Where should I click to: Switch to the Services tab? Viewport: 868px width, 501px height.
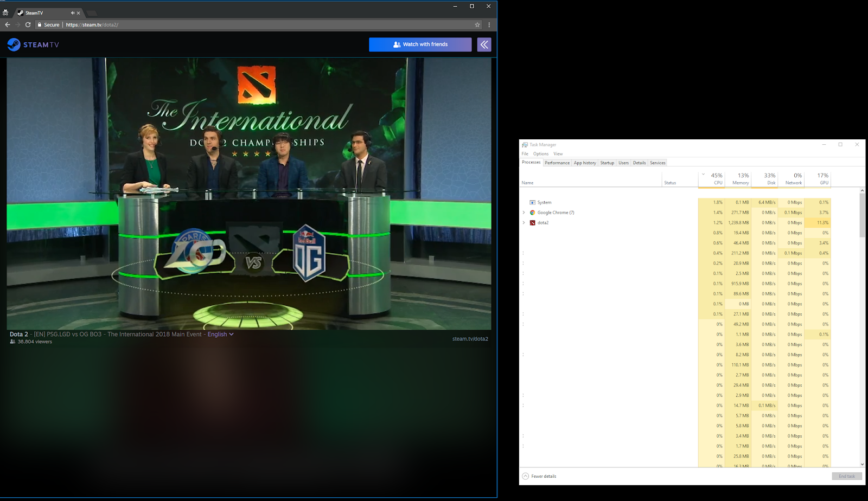658,163
